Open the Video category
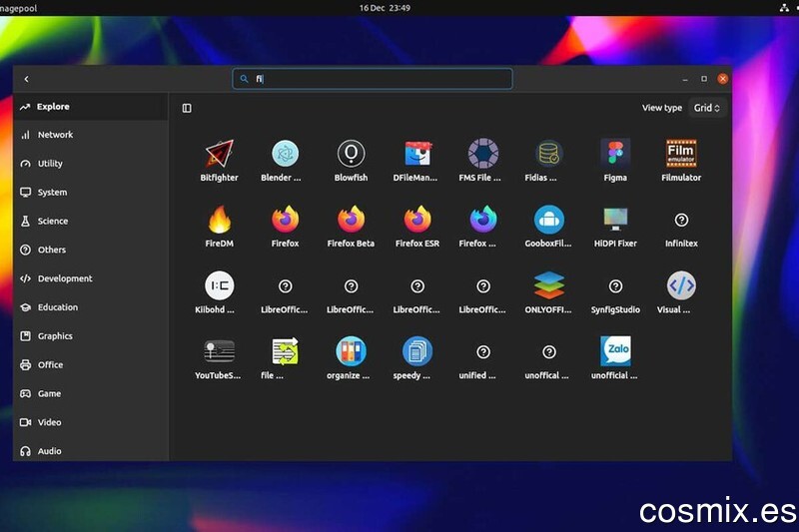This screenshot has width=799, height=532. [x=91, y=422]
